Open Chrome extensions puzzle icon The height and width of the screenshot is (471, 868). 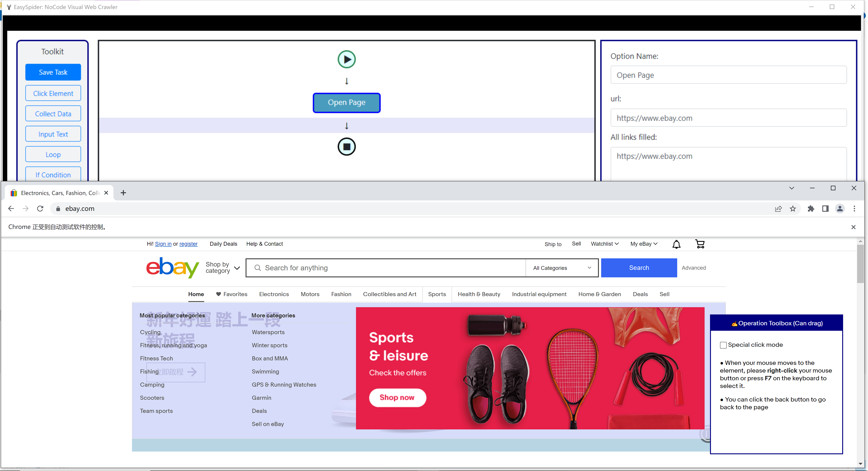coord(811,209)
